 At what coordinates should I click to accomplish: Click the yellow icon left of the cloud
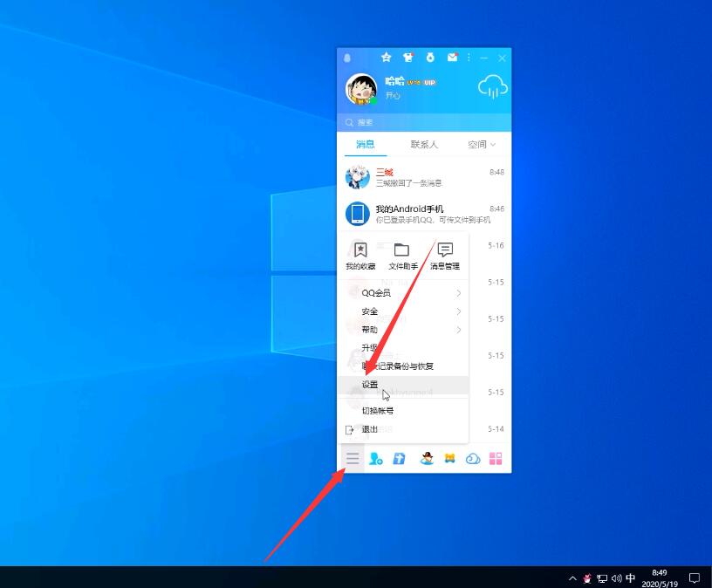[449, 459]
